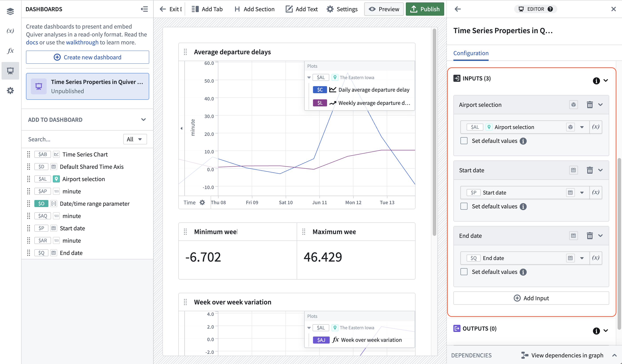Click the OUTPUTS info icon
Image resolution: width=622 pixels, height=364 pixels.
coord(596,331)
